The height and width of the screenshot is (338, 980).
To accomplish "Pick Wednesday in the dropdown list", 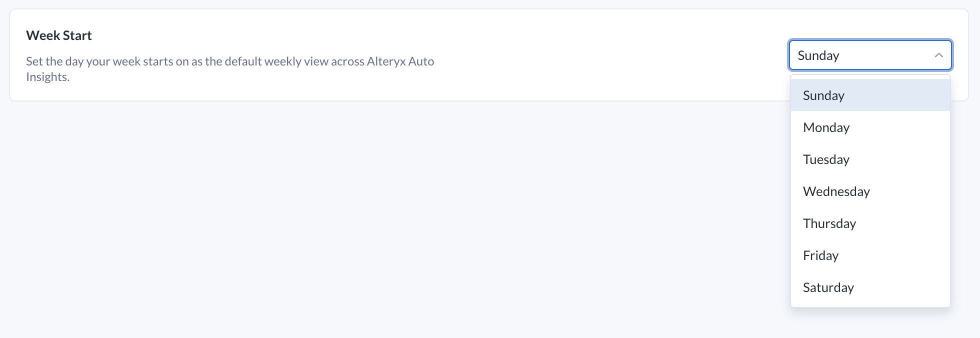I will coord(870,191).
